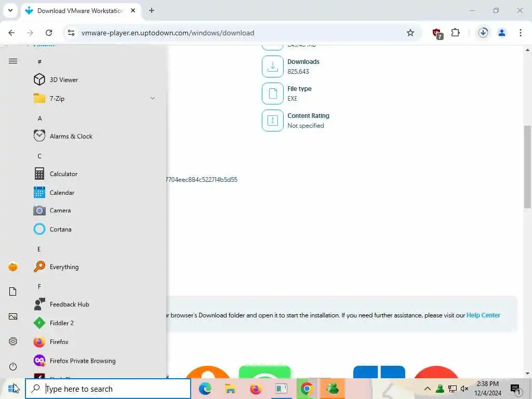Open a new Chrome tab
532x399 pixels.
pos(151,10)
